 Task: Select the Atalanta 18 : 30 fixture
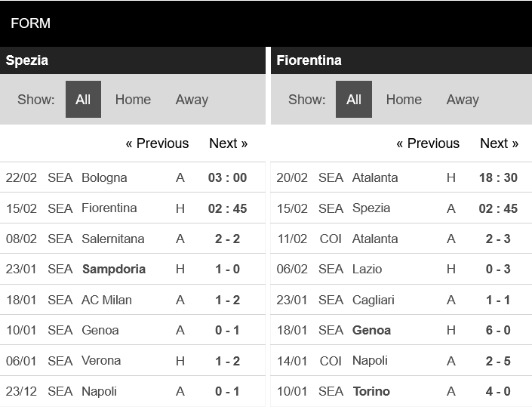pos(498,178)
